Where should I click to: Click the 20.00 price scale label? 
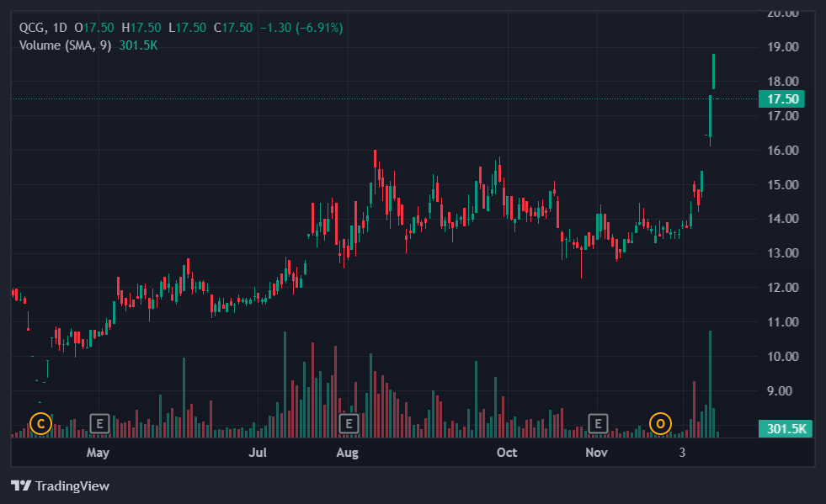tap(782, 13)
